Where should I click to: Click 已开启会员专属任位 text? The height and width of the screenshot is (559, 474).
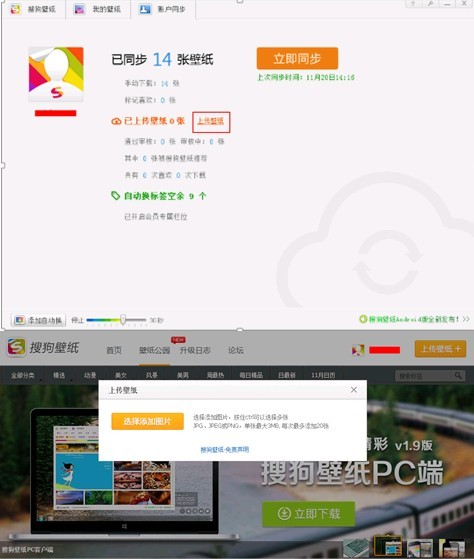[x=155, y=216]
